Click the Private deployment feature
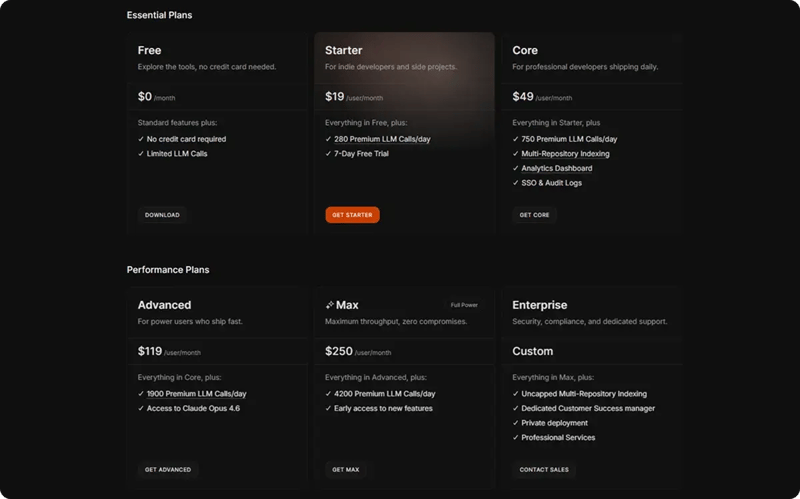The width and height of the screenshot is (800, 499). point(555,423)
